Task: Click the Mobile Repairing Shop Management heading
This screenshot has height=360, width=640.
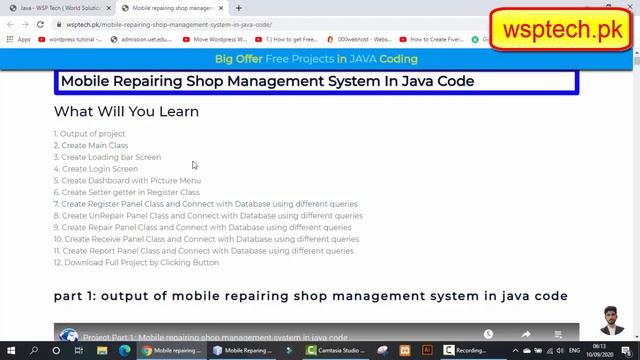Action: click(267, 81)
